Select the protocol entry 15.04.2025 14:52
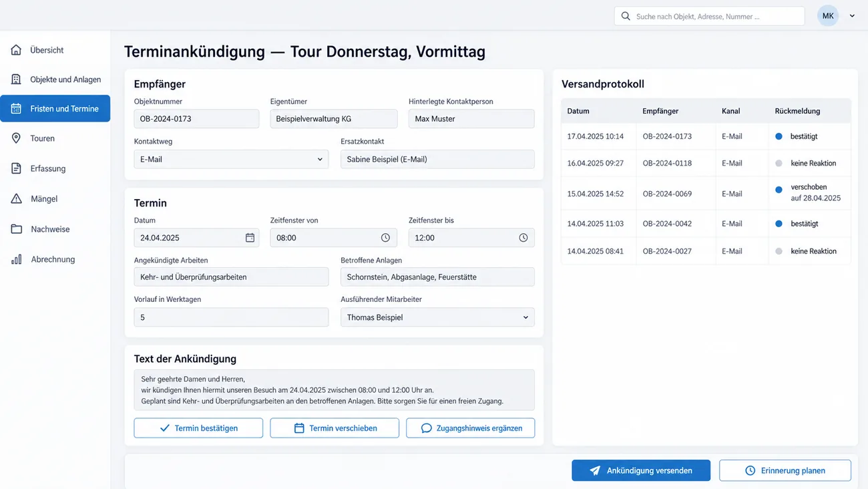Screen dimensions: 868x489 706,194
